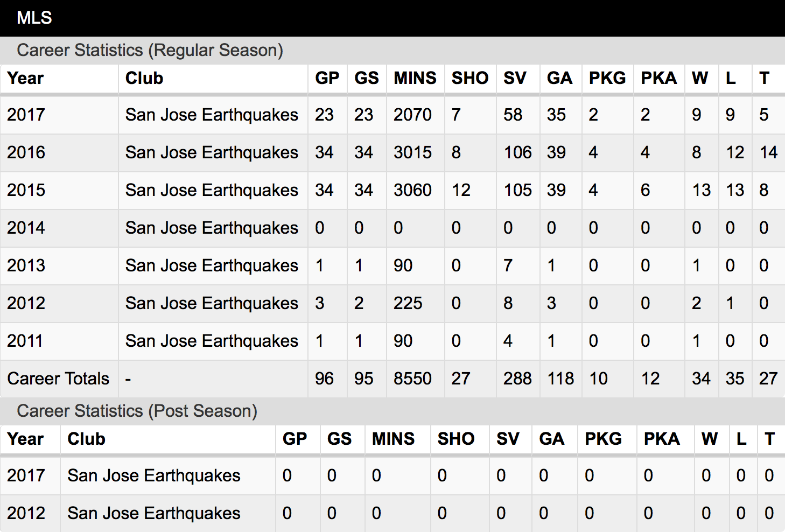This screenshot has height=532, width=785.
Task: Click the Career Totals row label
Action: click(58, 379)
